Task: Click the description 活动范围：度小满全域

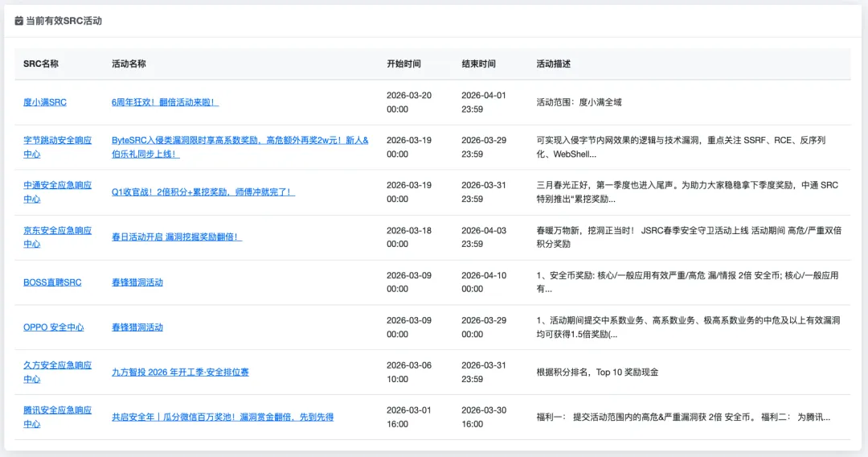Action: [579, 102]
